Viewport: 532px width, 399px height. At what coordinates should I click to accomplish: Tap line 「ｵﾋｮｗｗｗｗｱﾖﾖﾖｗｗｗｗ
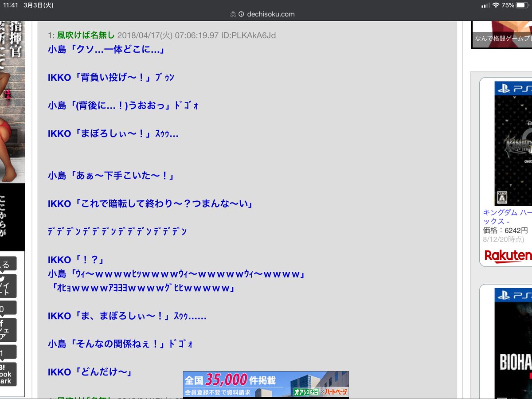(143, 288)
